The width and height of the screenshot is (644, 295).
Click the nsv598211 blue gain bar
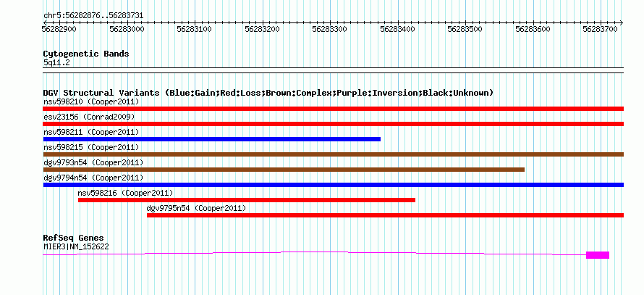(212, 139)
